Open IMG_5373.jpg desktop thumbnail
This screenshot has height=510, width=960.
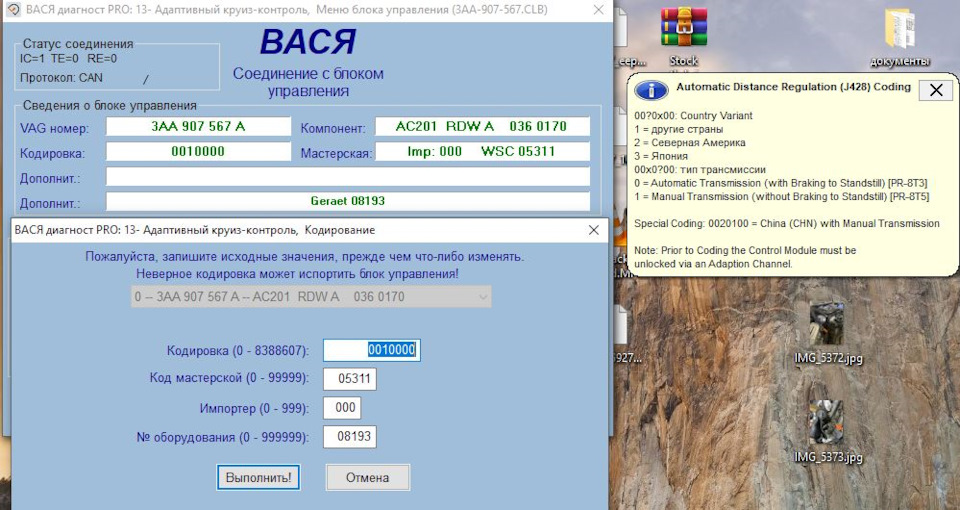[x=828, y=432]
